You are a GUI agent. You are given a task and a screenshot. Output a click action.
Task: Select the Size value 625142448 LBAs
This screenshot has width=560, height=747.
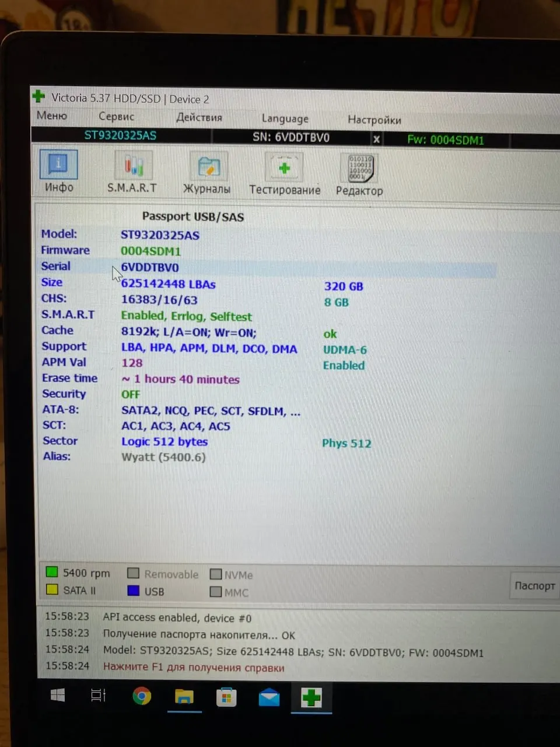click(x=168, y=284)
